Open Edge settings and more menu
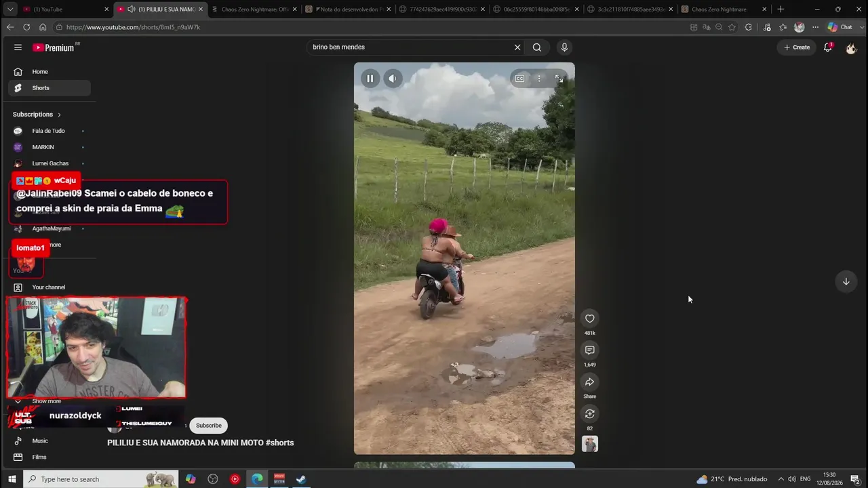Viewport: 868px width, 488px height. [x=815, y=27]
